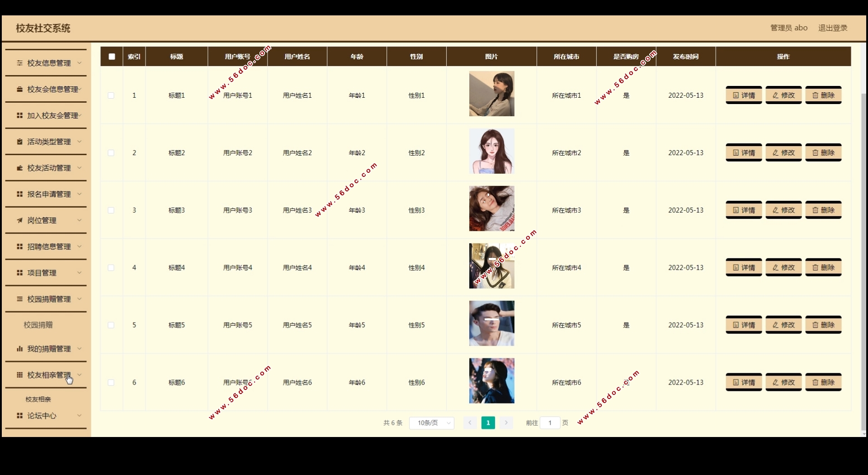Click 删除 button for 标题3
This screenshot has height=475, width=868.
(823, 210)
